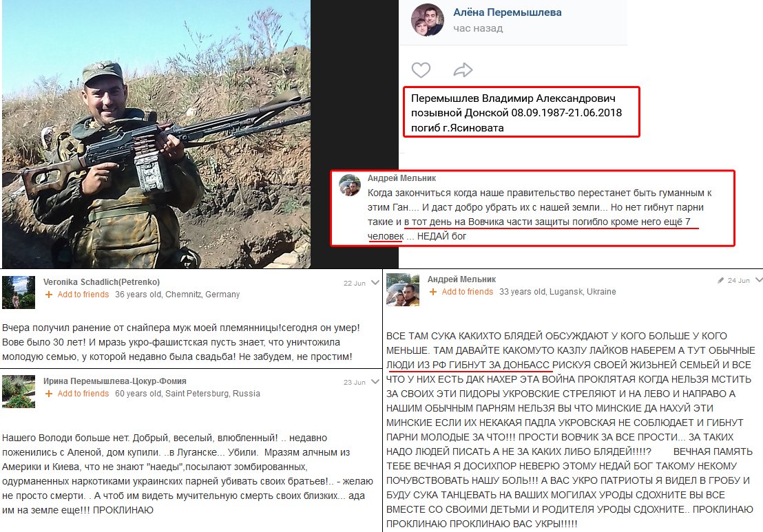Expand the dropdown arrow next to 24 Jun
The width and height of the screenshot is (763, 532).
click(759, 280)
